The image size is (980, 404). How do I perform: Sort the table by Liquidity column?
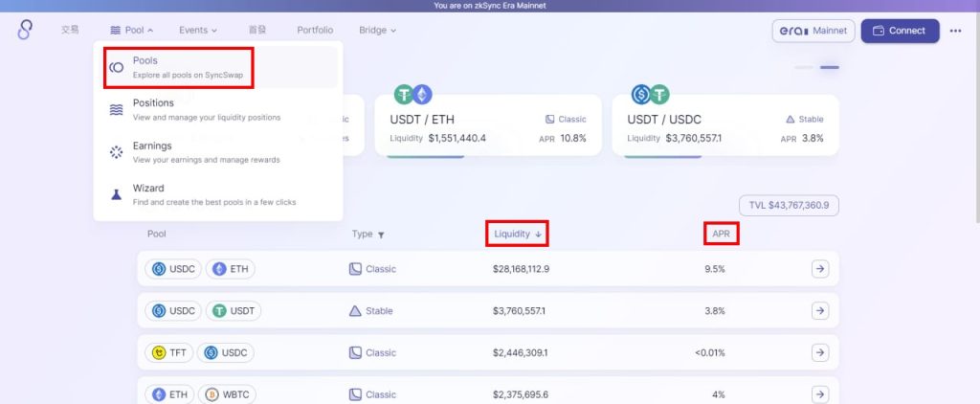pos(518,235)
